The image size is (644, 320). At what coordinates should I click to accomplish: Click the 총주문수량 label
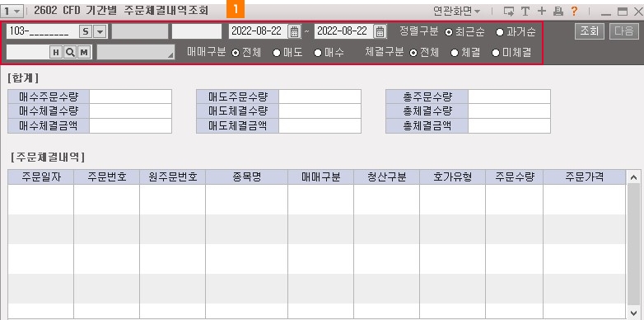tap(427, 96)
